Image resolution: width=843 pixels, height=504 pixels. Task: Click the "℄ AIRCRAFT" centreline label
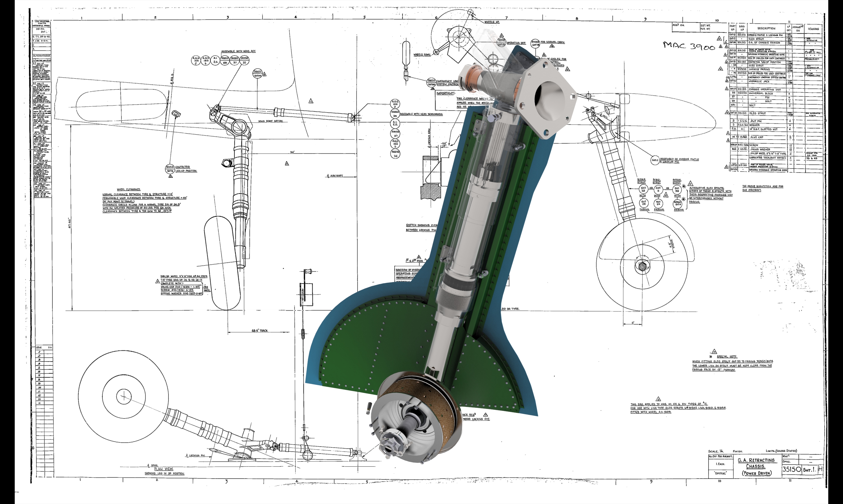(x=335, y=175)
